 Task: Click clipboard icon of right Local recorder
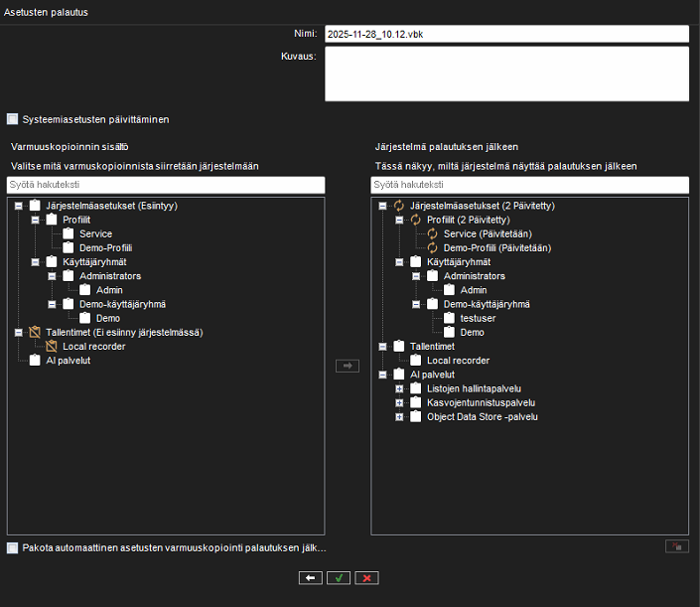[416, 360]
